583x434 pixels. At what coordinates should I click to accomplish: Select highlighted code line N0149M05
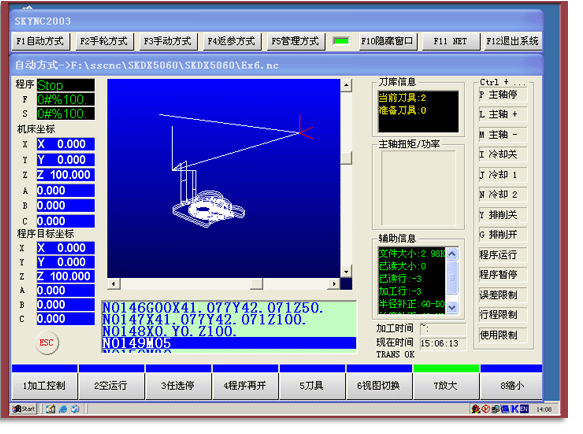229,343
